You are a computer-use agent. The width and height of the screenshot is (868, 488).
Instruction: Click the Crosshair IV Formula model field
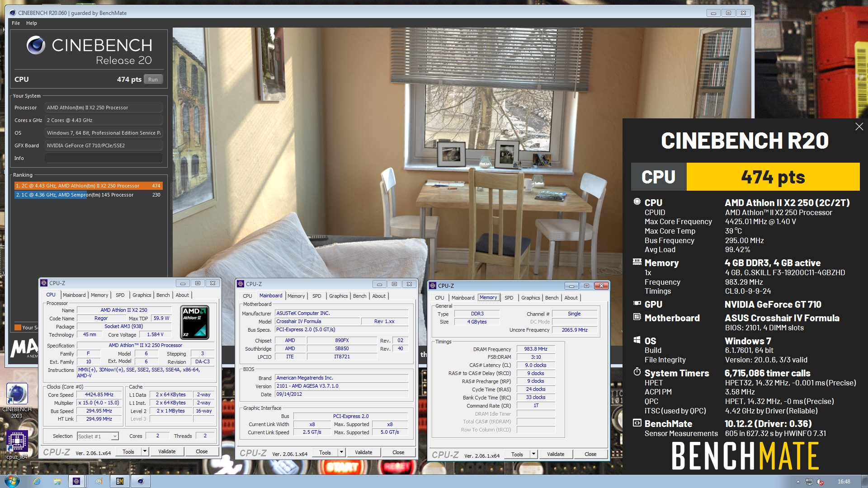tap(317, 321)
